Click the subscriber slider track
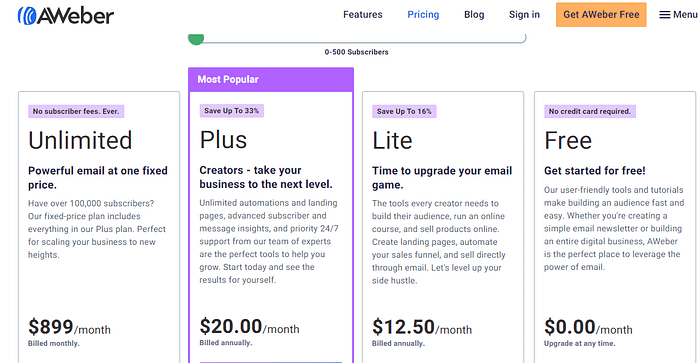Viewport: 700px width, 363px height. [357, 39]
